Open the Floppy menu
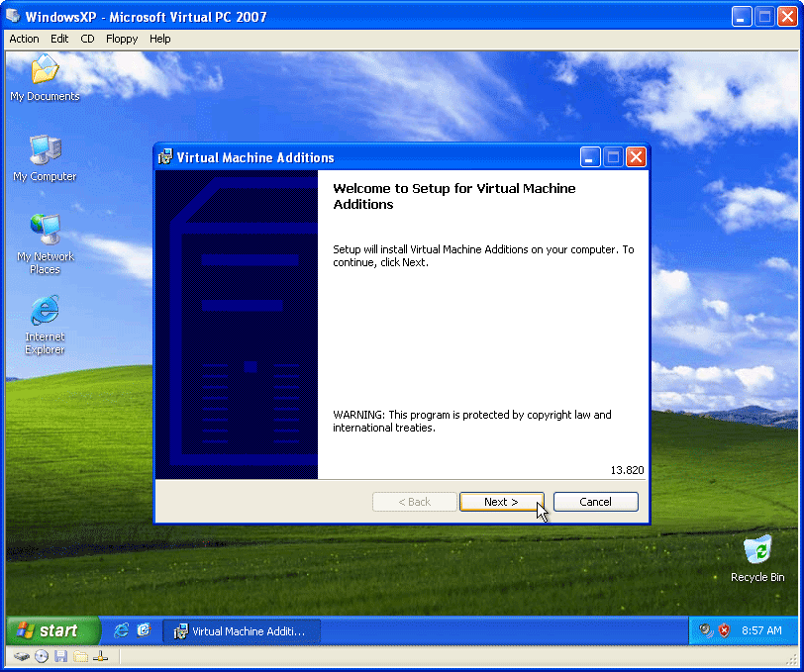This screenshot has height=672, width=804. [x=122, y=39]
